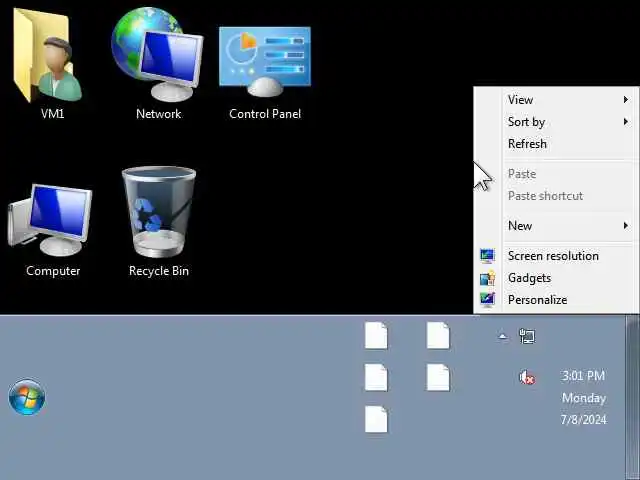
Task: Click the Monday label in tray
Action: (x=584, y=398)
